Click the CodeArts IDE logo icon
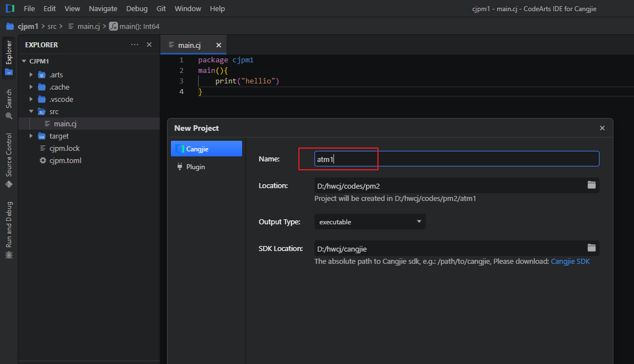Viewport: 634px width, 364px height. (x=10, y=8)
